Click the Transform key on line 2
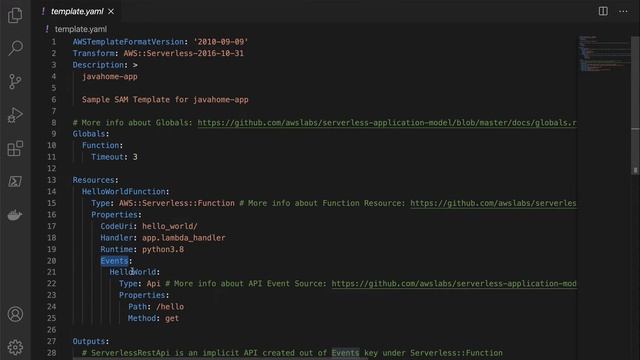 93,53
